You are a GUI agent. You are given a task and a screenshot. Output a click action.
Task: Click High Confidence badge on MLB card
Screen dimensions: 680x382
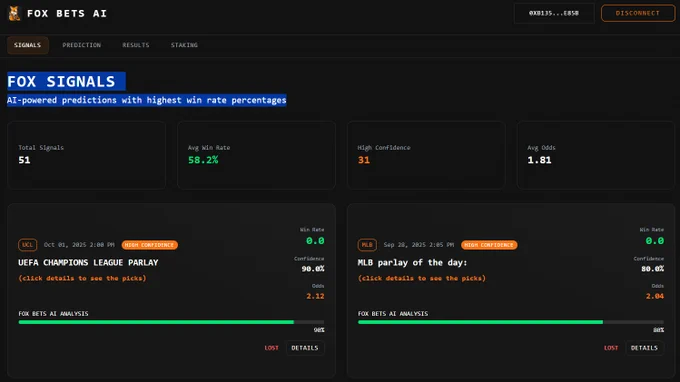click(489, 245)
